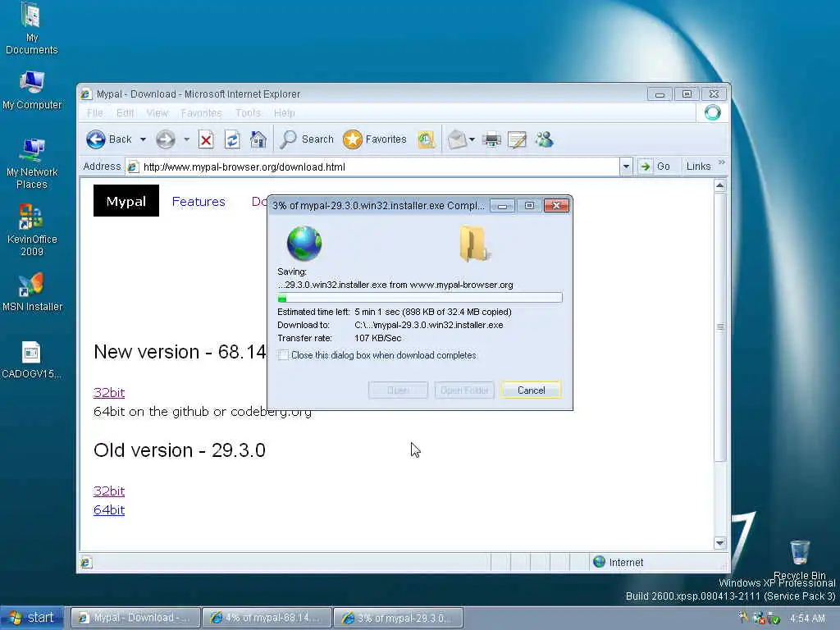
Task: Expand the Links toolbar chevron
Action: click(x=722, y=162)
